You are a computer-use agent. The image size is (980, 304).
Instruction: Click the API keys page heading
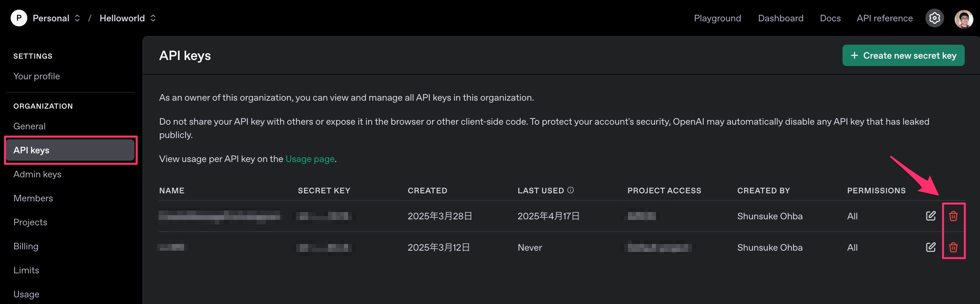[185, 56]
